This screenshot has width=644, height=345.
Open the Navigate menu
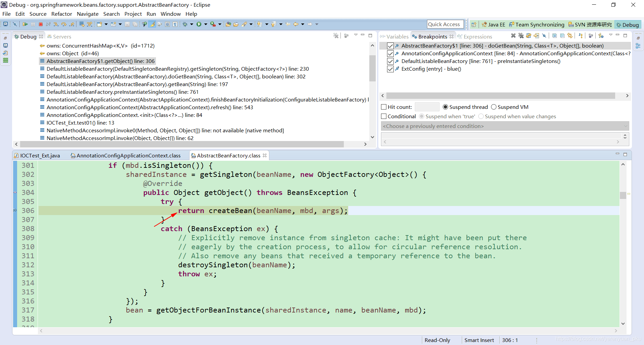[88, 14]
